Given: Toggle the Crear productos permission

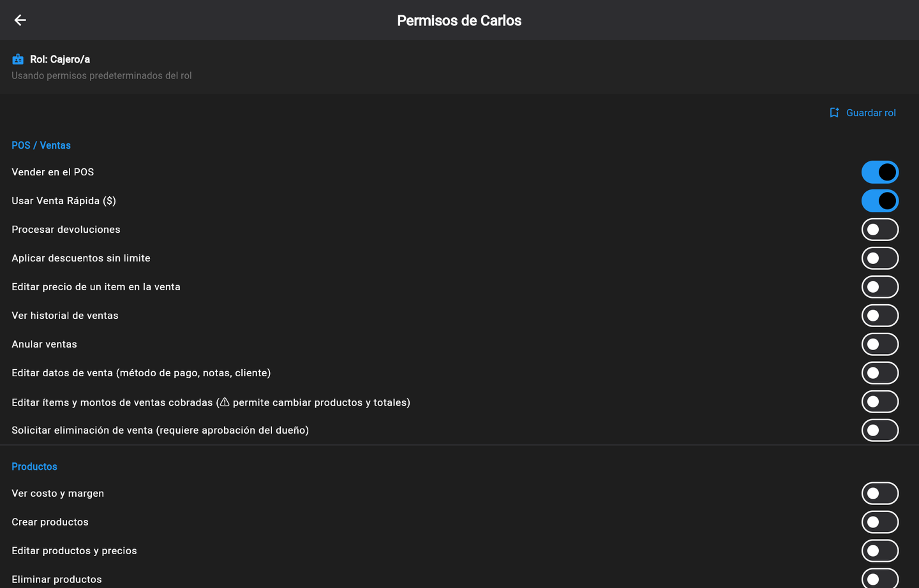Looking at the screenshot, I should point(880,522).
